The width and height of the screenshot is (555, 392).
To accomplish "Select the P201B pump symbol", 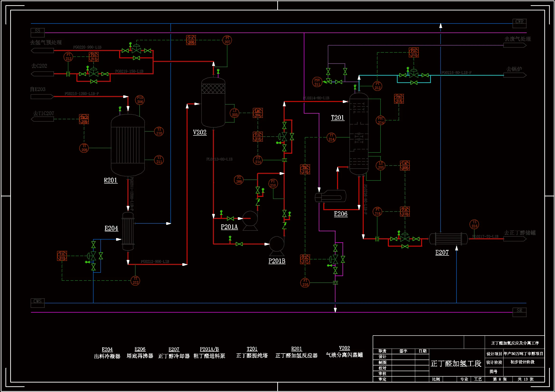I will coord(277,244).
